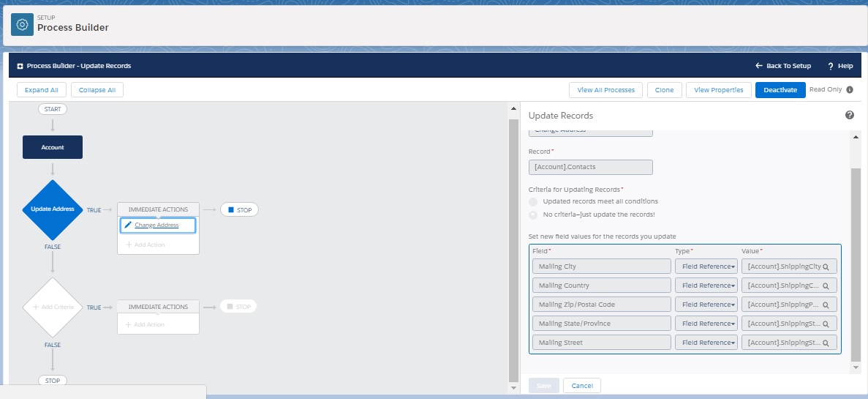868x399 pixels.
Task: Click properties panel scrollbar up arrow
Action: tap(856, 137)
